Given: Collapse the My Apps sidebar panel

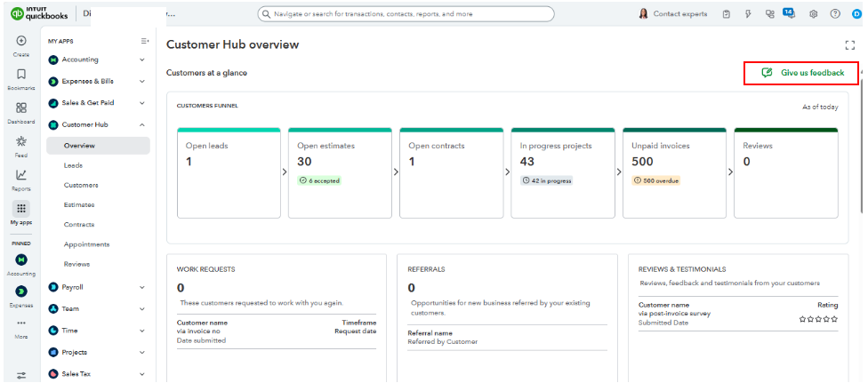Looking at the screenshot, I should click(145, 41).
